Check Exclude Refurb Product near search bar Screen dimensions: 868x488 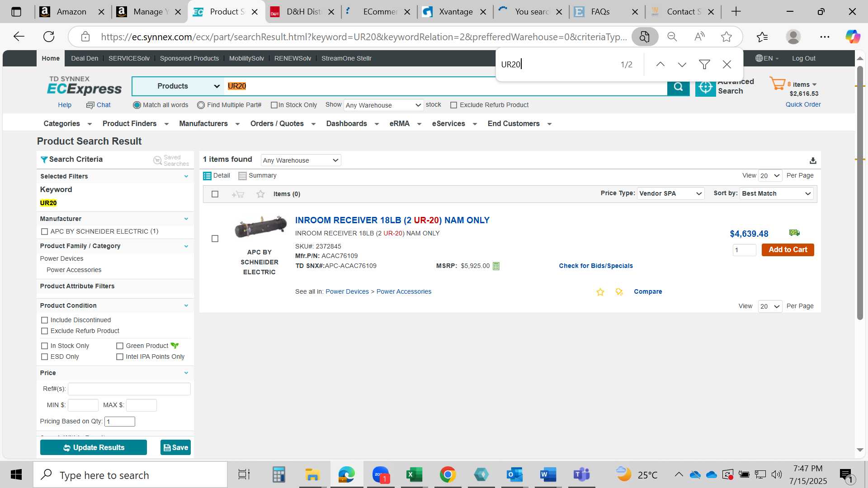(x=453, y=105)
